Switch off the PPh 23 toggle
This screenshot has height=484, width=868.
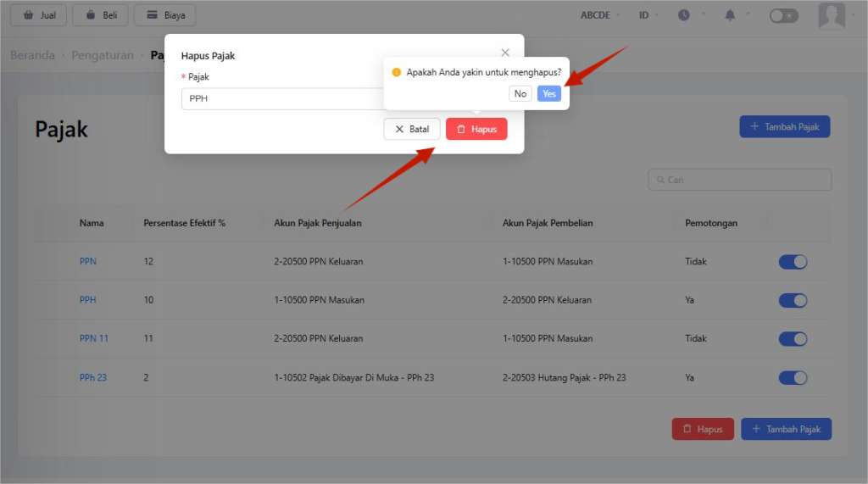793,378
